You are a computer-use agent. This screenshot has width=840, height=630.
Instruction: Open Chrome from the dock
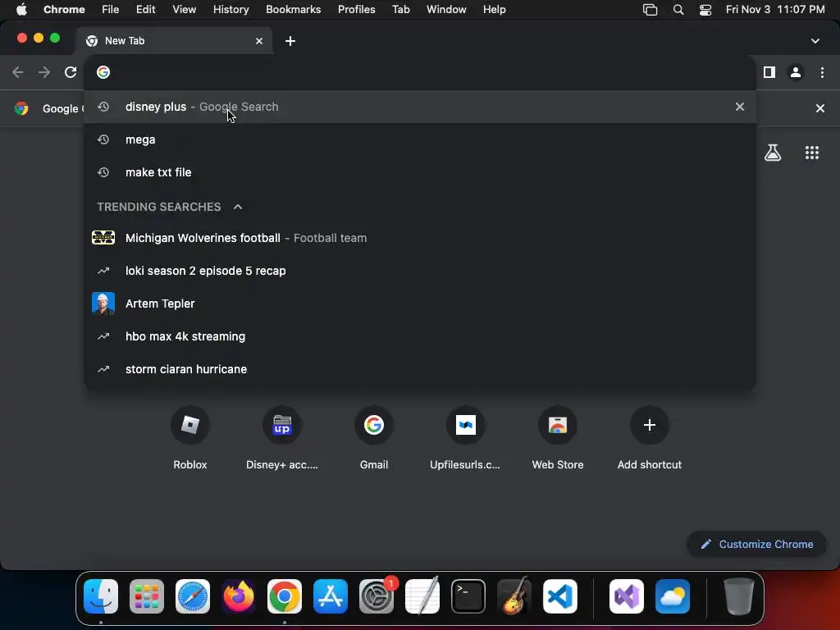point(285,596)
